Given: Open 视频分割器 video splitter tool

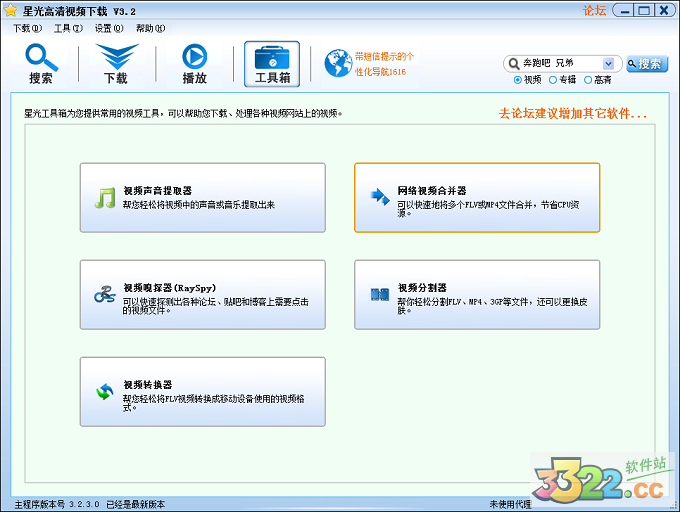Looking at the screenshot, I should pos(477,295).
